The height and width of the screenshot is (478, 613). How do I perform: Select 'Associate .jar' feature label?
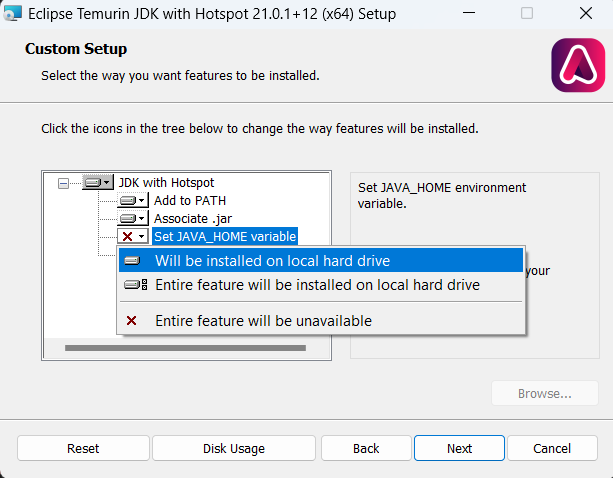point(193,218)
